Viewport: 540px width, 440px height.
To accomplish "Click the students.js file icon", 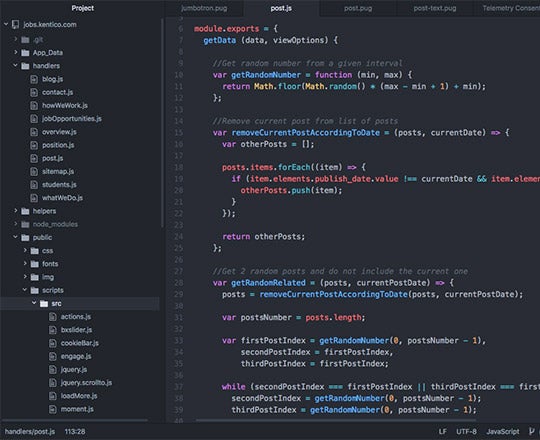I will [34, 185].
